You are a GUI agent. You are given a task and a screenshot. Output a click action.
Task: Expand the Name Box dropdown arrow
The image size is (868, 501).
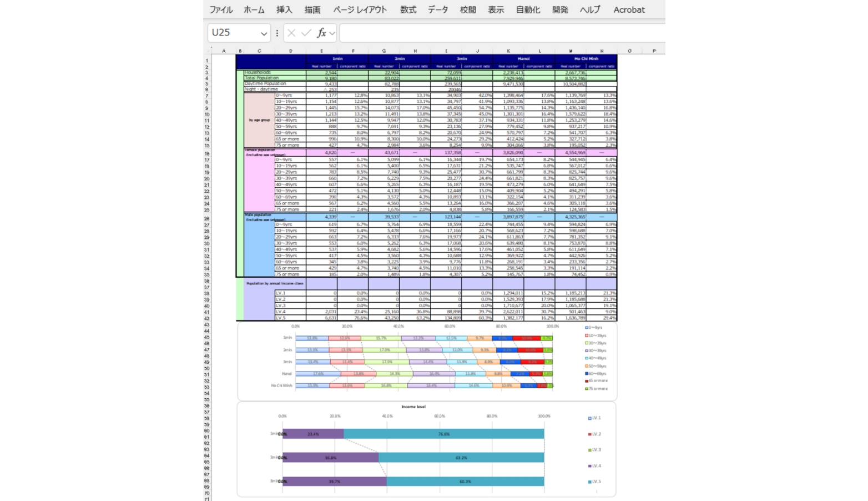(x=264, y=34)
